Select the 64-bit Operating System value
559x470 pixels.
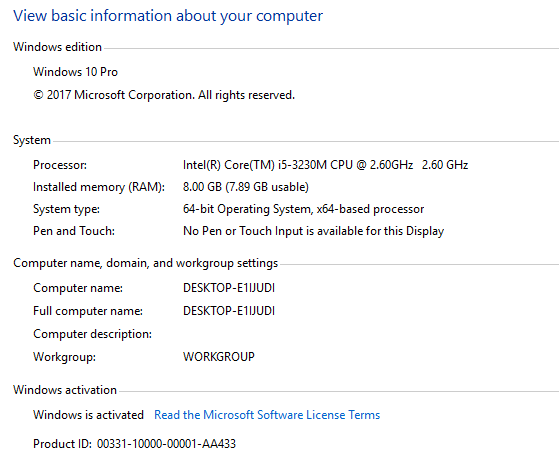303,209
